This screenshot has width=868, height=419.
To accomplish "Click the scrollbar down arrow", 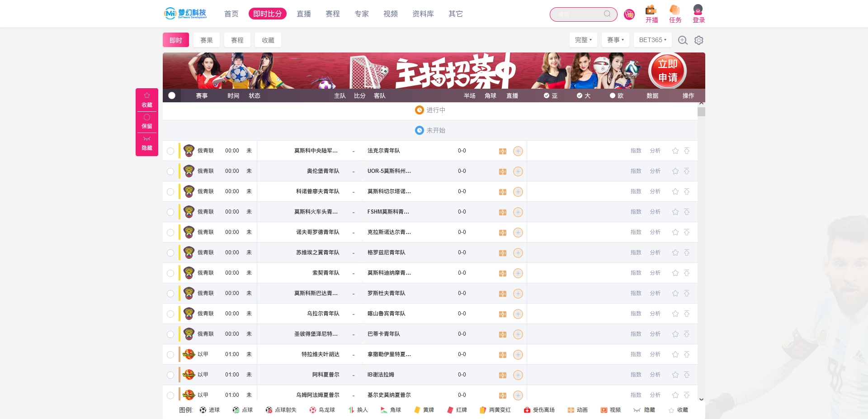I will click(701, 399).
